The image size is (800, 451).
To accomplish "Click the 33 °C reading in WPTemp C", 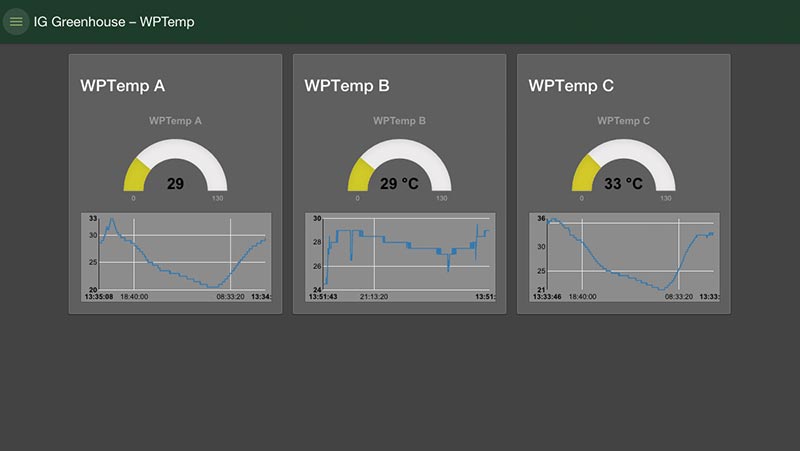I will (624, 184).
